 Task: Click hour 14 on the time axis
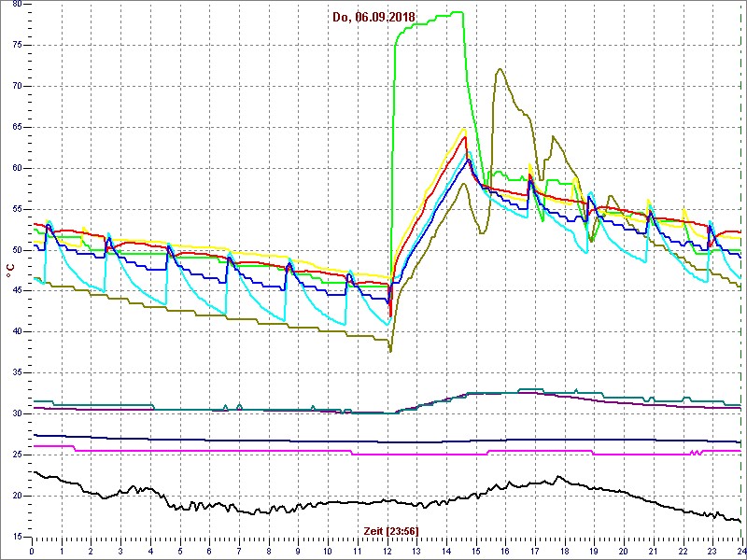tap(445, 551)
